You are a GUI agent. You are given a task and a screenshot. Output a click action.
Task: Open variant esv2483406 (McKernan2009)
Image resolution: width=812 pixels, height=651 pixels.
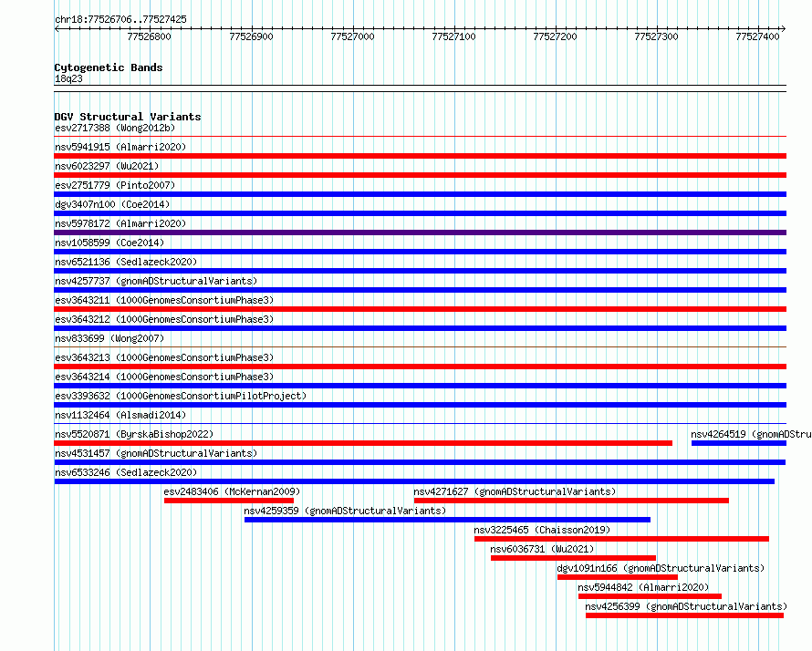click(232, 491)
